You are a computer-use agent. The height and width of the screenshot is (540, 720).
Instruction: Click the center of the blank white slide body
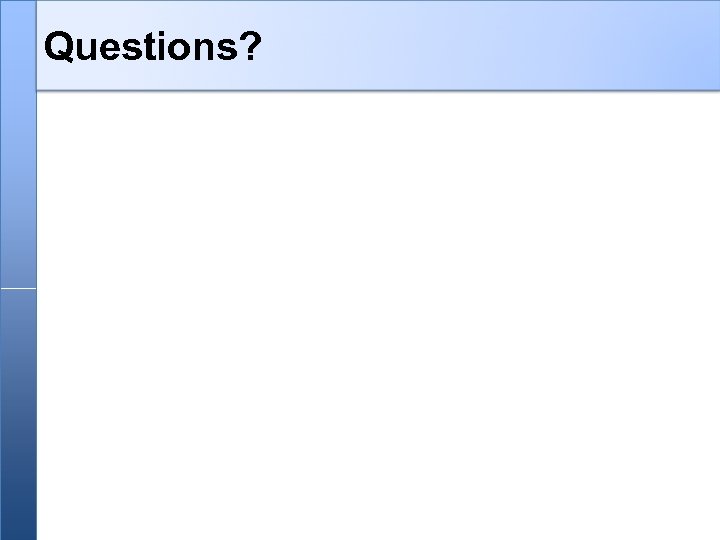(x=378, y=315)
